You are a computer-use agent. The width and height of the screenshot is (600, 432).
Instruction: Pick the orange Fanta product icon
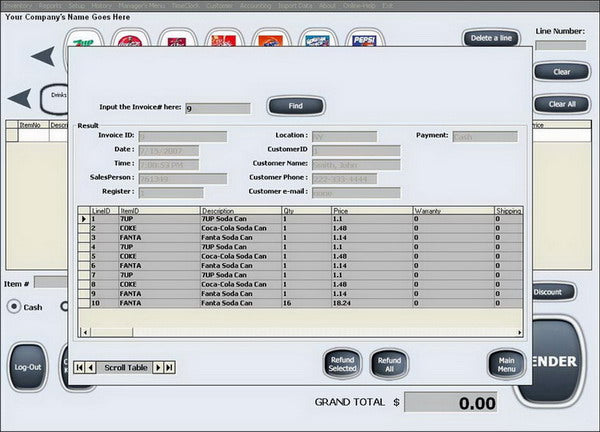[271, 39]
